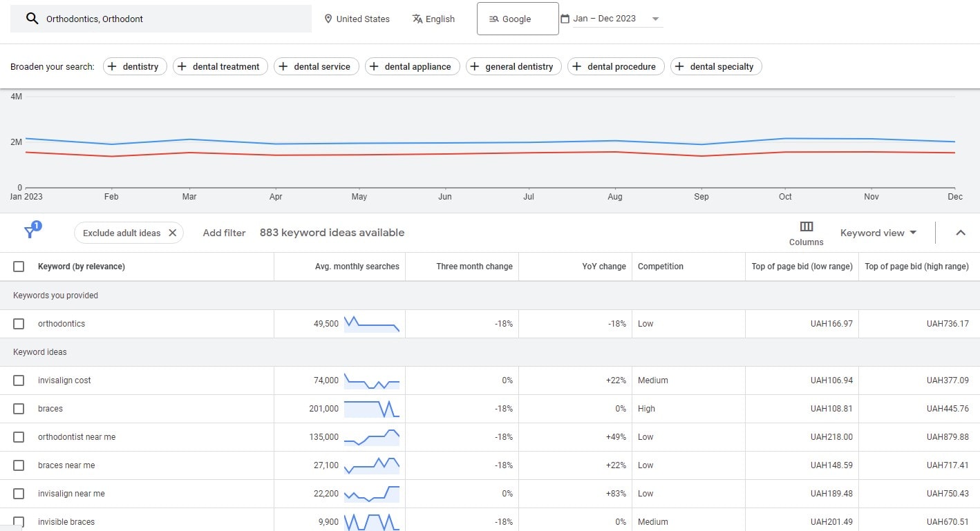Collapse the chart with chevron arrow
Image resolution: width=980 pixels, height=531 pixels.
tap(960, 233)
